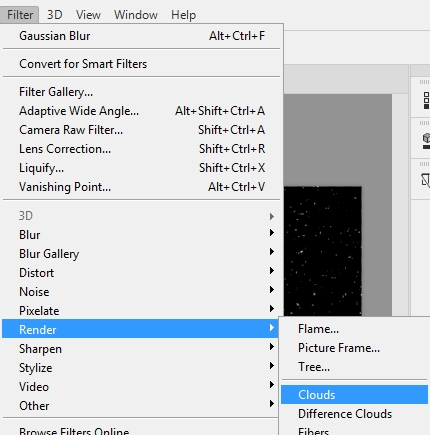
Task: Apply last filter Gaussian Blur
Action: coord(142,36)
